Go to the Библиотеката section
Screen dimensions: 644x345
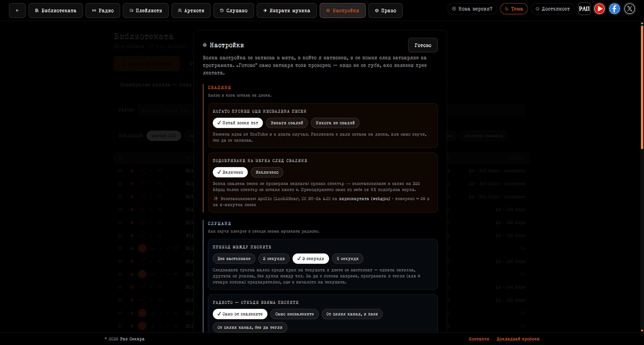point(55,10)
